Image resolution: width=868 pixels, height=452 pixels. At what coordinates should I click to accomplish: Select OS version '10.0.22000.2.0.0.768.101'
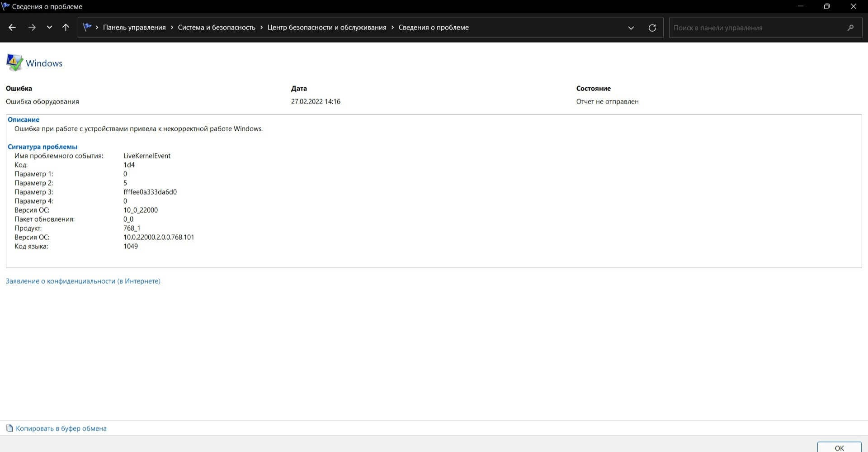click(x=159, y=237)
